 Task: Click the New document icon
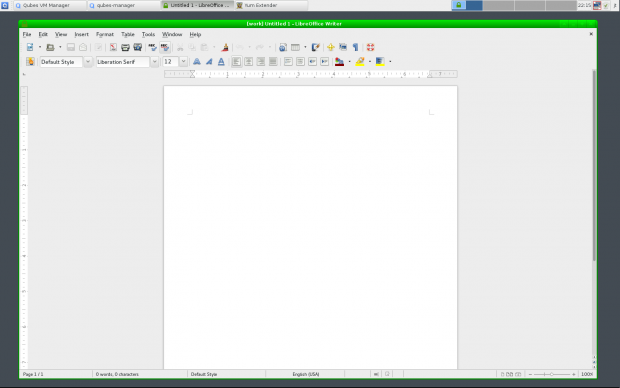30,47
